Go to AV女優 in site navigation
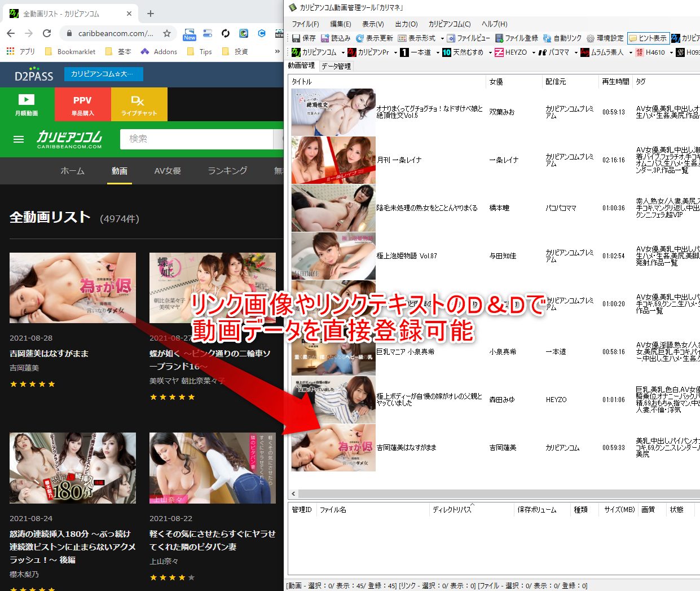This screenshot has width=700, height=591. pyautogui.click(x=168, y=170)
